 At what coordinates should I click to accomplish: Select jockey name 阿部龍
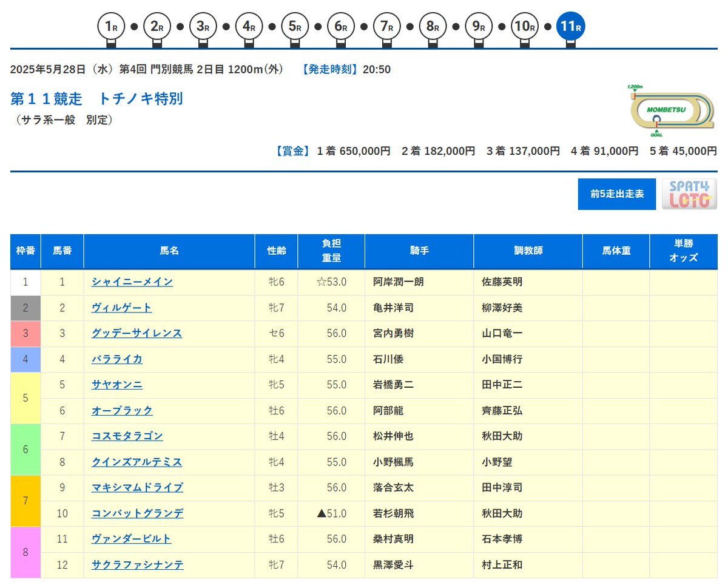pyautogui.click(x=388, y=410)
